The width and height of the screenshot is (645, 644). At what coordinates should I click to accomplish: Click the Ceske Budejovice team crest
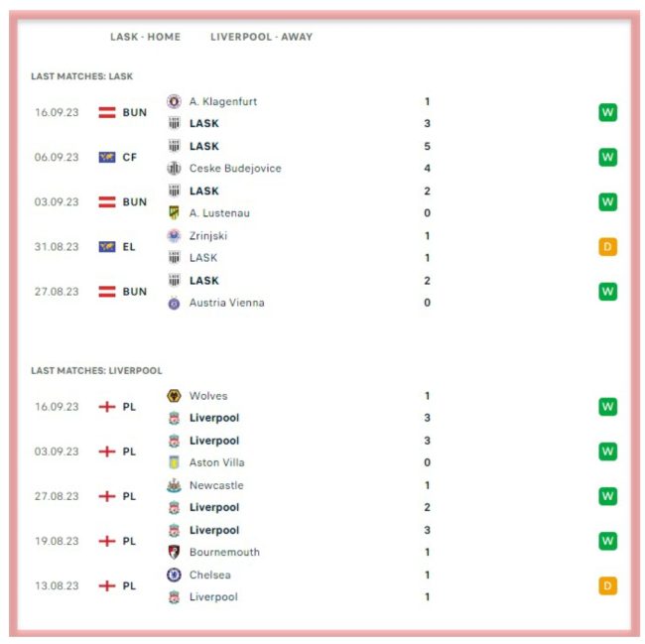(174, 169)
